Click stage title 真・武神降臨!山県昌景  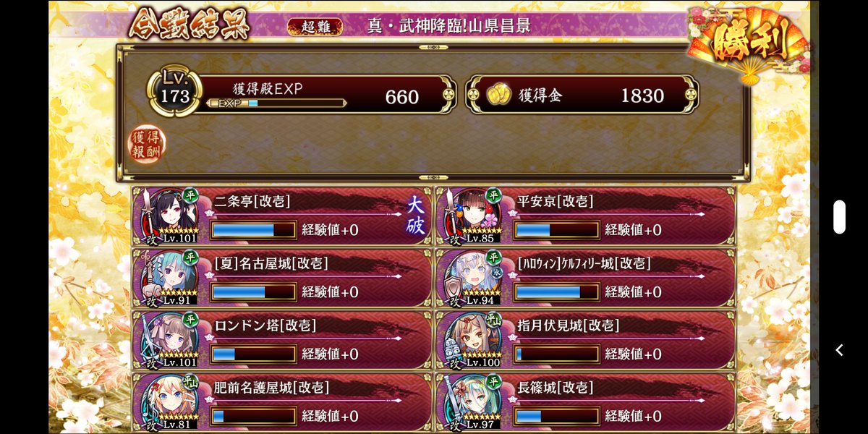click(x=448, y=26)
